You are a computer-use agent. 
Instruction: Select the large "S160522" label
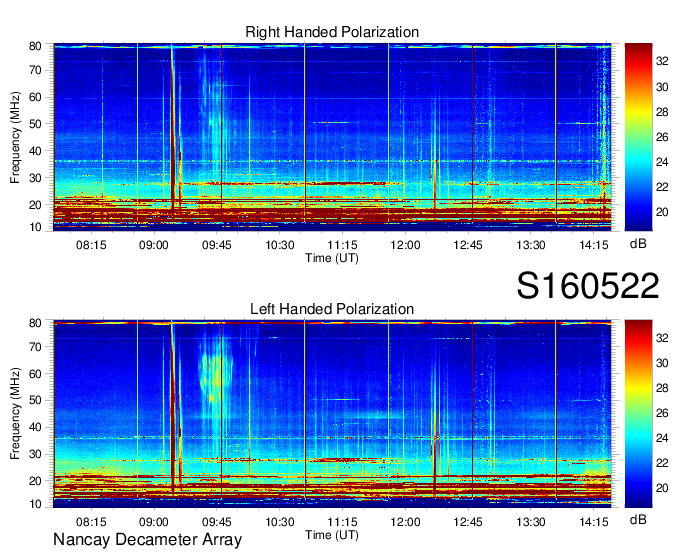588,286
